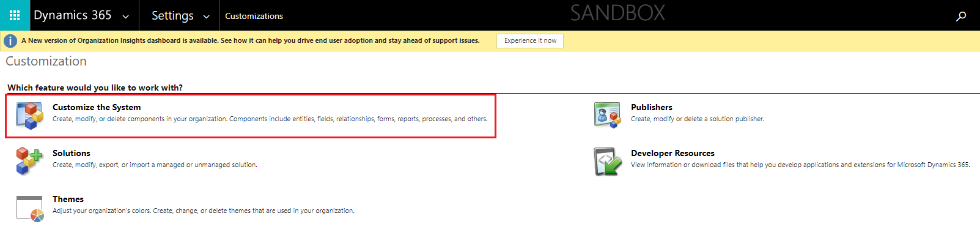Expand the Dynamics 365 dropdown chevron
Viewport: 980px width, 243px height.
pyautogui.click(x=126, y=17)
